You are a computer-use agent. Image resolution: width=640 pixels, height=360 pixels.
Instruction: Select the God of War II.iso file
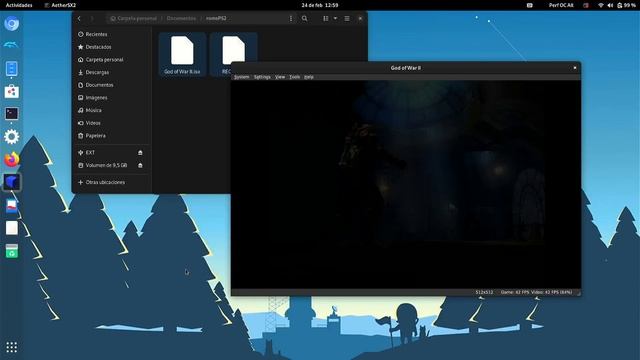click(x=182, y=55)
